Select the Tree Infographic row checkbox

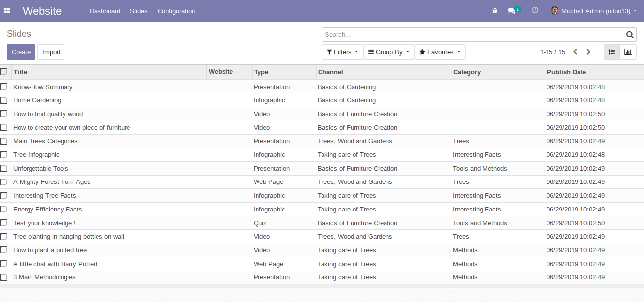[4, 155]
